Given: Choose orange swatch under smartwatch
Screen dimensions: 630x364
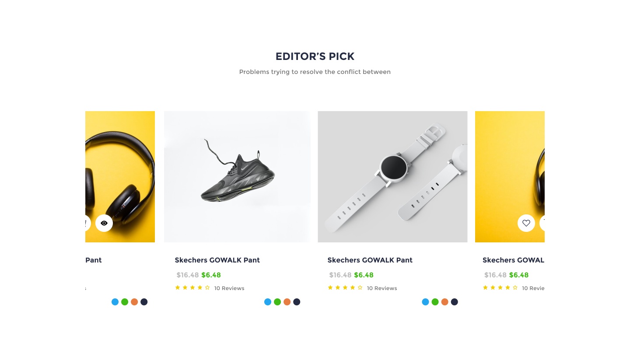Looking at the screenshot, I should [x=444, y=302].
